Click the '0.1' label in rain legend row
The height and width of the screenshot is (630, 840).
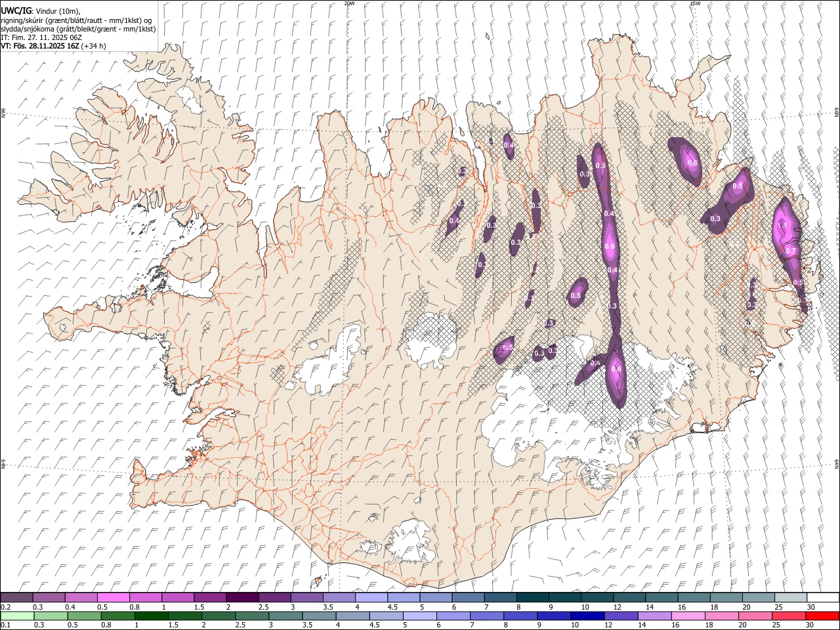6,625
